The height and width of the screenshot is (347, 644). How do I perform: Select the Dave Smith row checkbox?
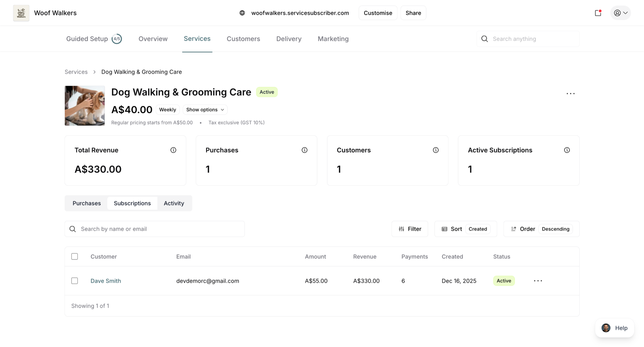[x=75, y=281]
